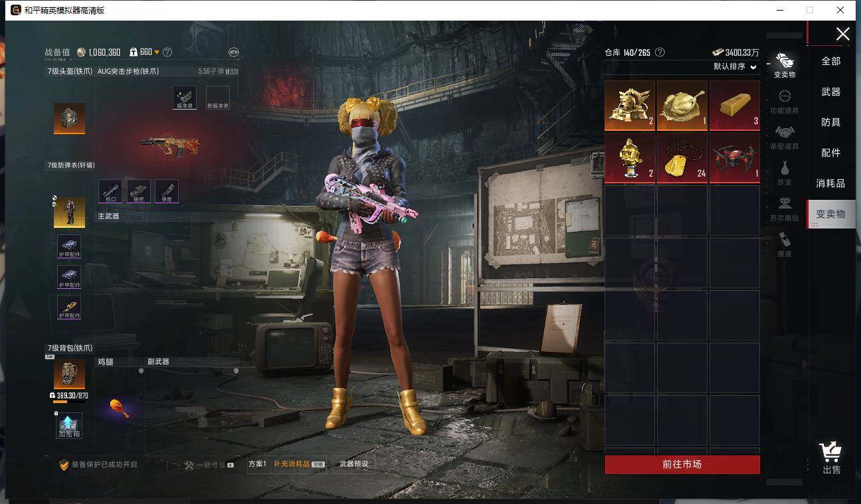Click the 副武器 slot label
Viewport: 861px width, 504px height.
158,362
